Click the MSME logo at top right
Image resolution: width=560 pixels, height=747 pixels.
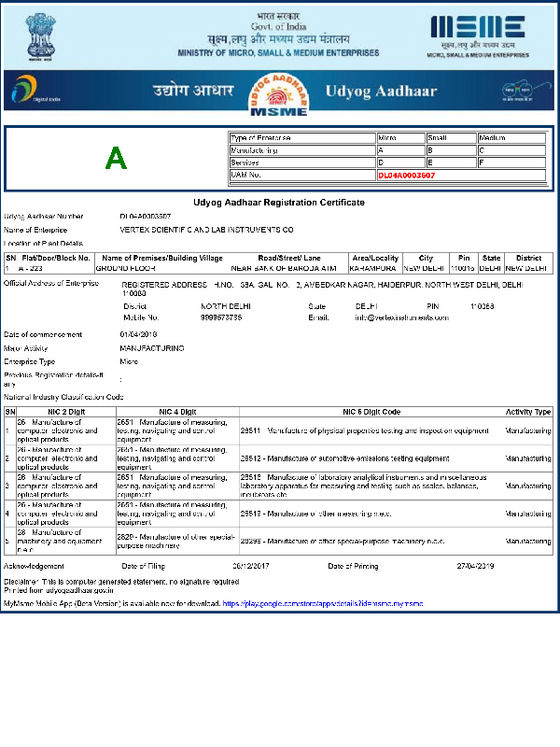(478, 36)
